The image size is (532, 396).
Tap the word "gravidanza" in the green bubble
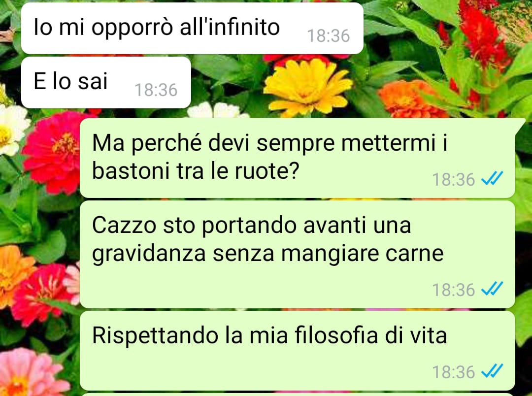[149, 254]
